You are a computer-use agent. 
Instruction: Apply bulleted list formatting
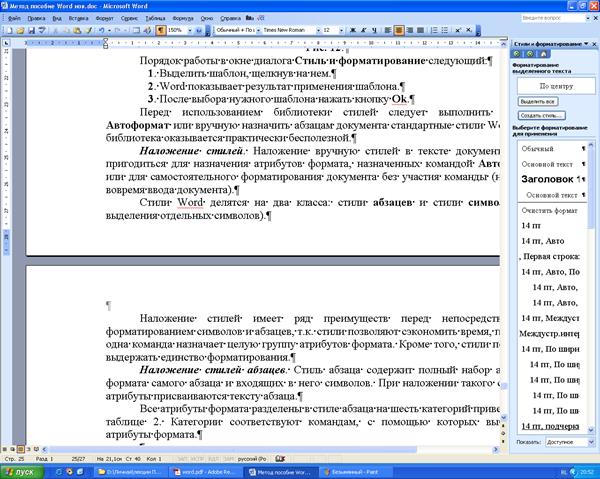(445, 30)
